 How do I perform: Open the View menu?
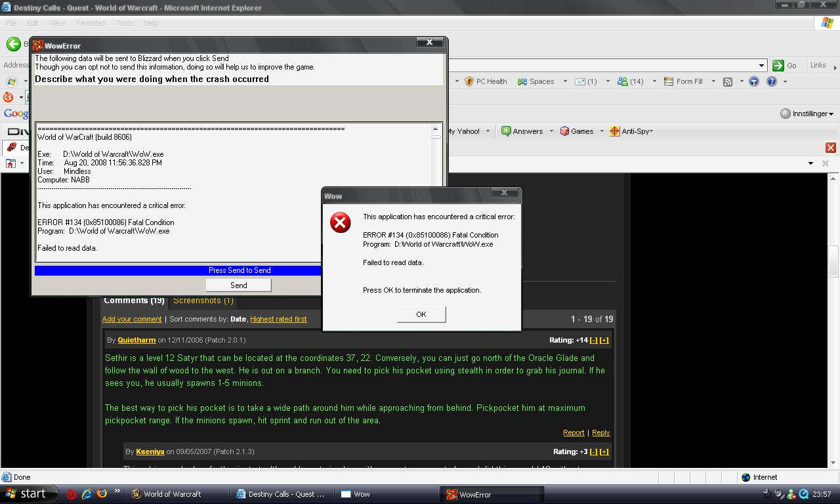pyautogui.click(x=57, y=23)
